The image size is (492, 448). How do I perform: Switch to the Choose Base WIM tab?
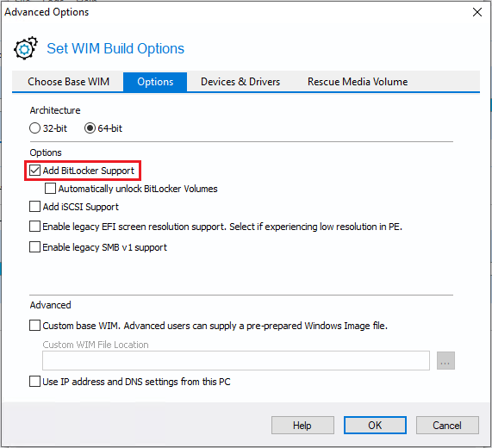click(x=68, y=82)
